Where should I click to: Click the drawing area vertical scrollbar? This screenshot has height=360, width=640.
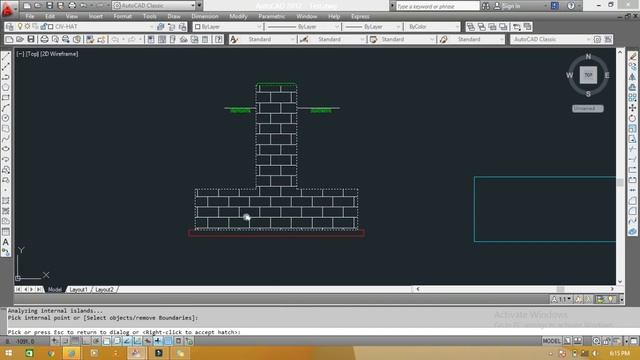[x=620, y=167]
